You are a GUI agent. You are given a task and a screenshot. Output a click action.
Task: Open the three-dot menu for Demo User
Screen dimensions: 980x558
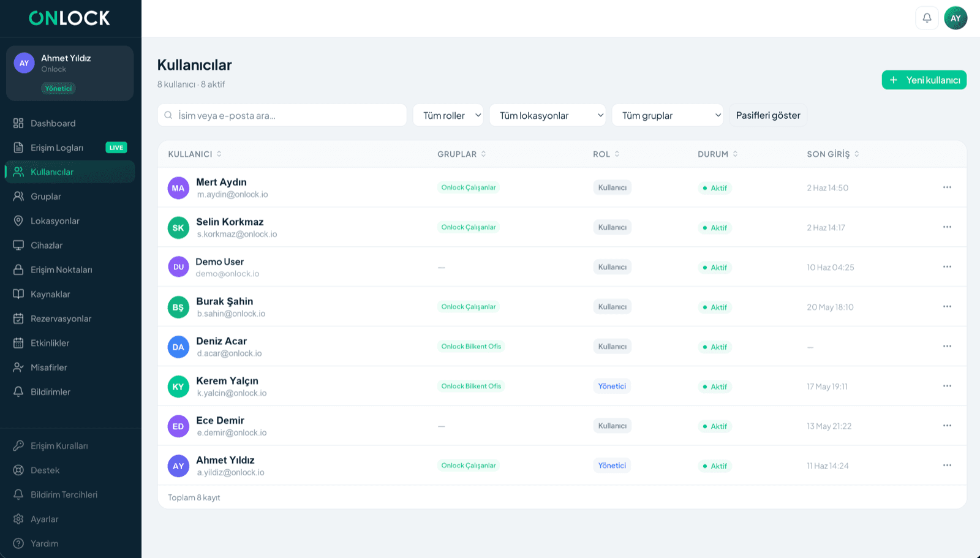pos(947,267)
